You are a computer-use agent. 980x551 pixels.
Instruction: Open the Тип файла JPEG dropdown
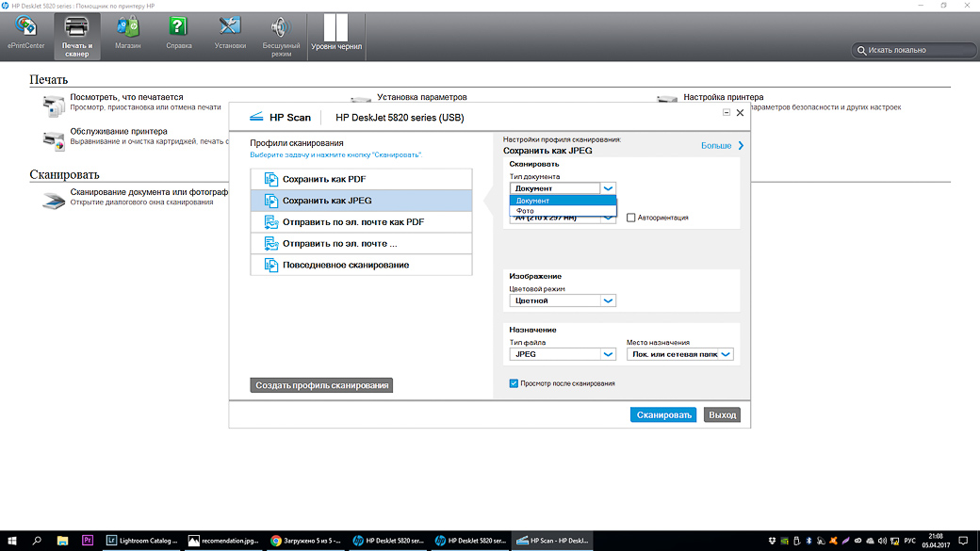(x=608, y=354)
